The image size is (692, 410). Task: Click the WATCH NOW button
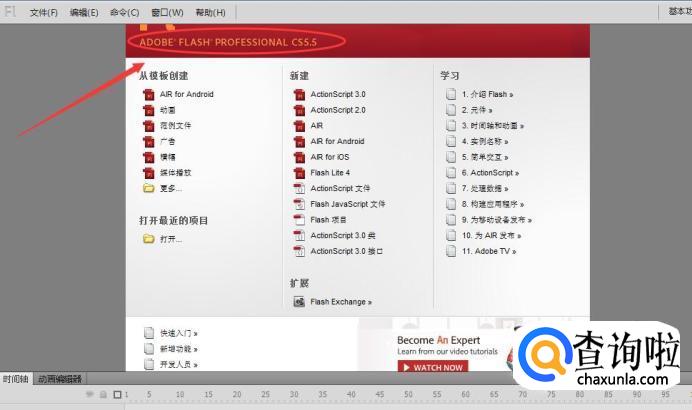432,367
